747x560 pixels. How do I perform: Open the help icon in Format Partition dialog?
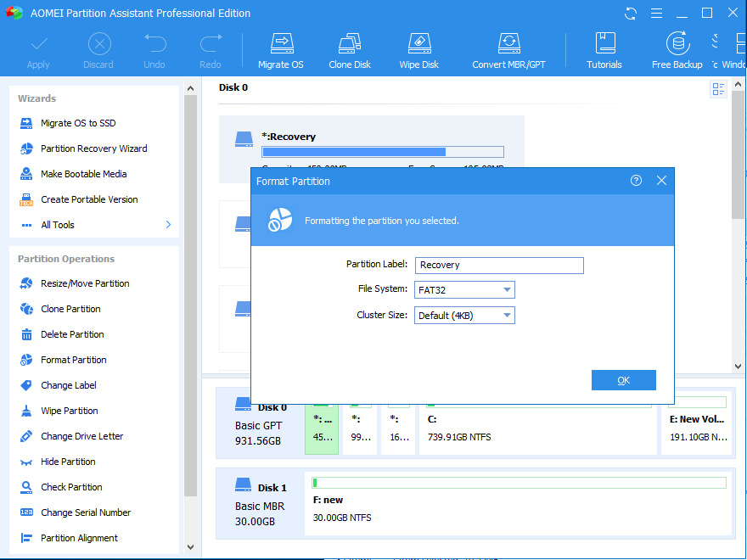(637, 181)
